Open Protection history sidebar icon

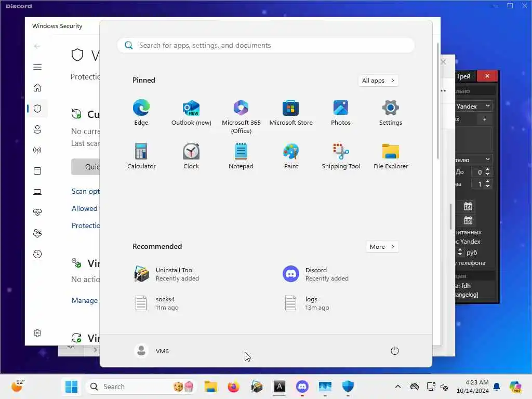(x=37, y=254)
